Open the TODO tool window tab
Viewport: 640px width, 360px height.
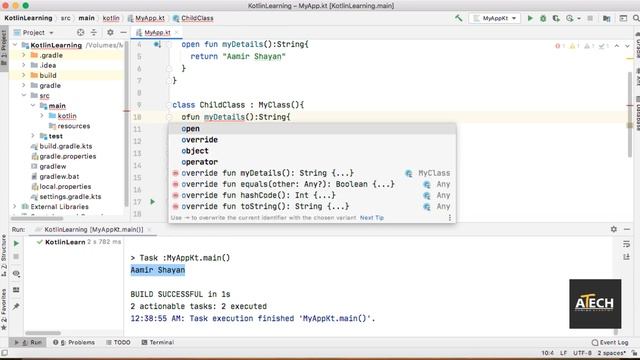click(x=118, y=342)
